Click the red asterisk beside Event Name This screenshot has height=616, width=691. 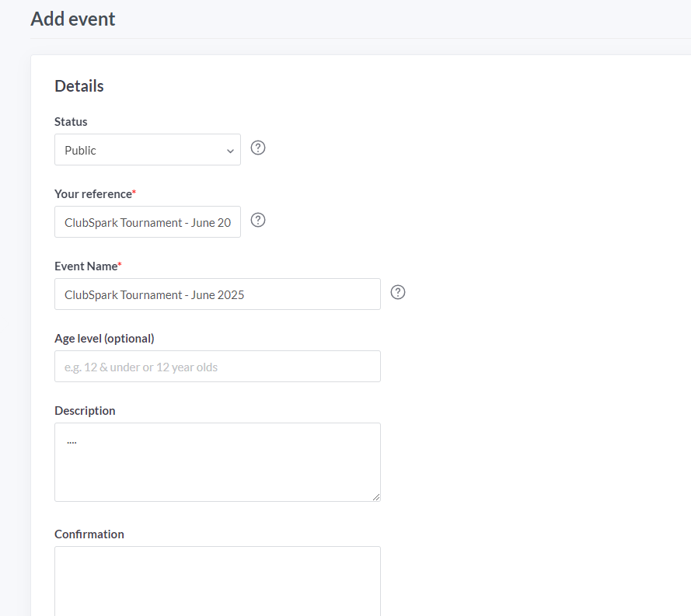pos(120,264)
